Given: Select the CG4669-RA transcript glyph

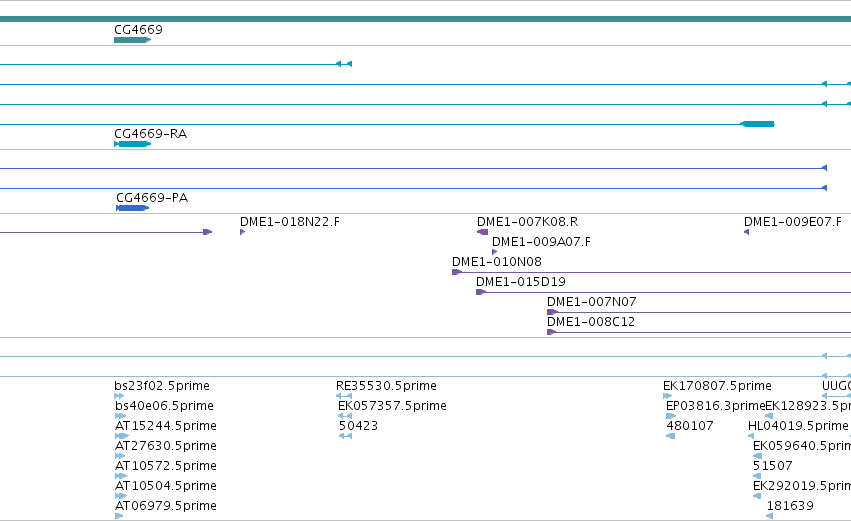Looking at the screenshot, I should pyautogui.click(x=132, y=144).
